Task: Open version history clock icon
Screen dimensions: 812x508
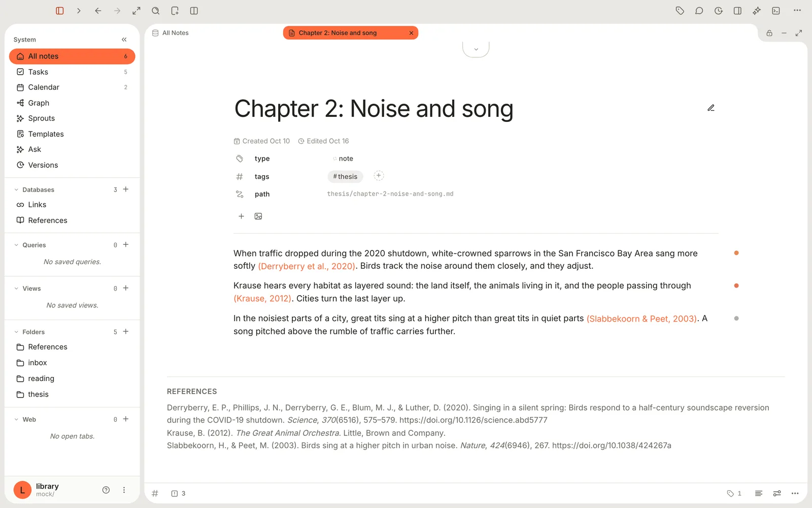Action: pyautogui.click(x=719, y=11)
